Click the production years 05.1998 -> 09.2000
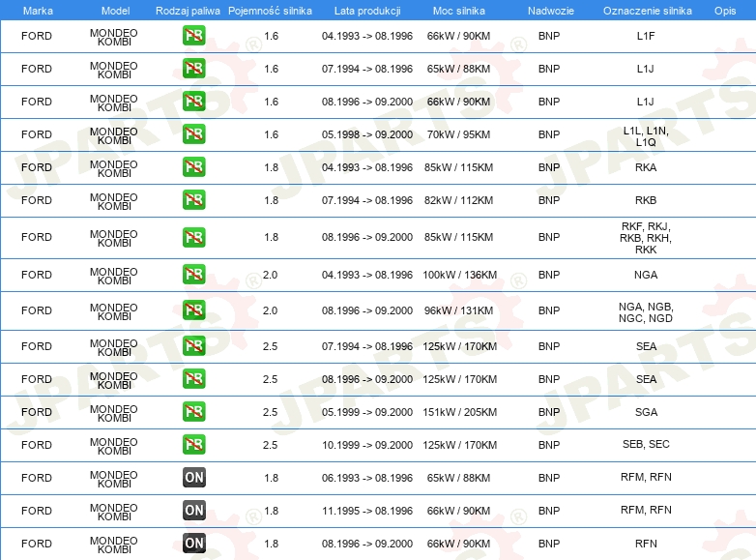Screen dimensions: 756x560 [367, 134]
